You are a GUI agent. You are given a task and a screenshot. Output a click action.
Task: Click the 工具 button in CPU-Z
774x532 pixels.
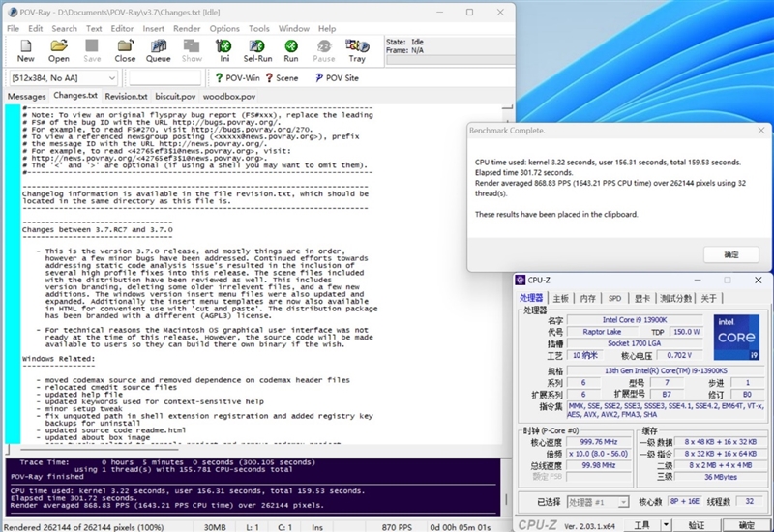coord(641,525)
